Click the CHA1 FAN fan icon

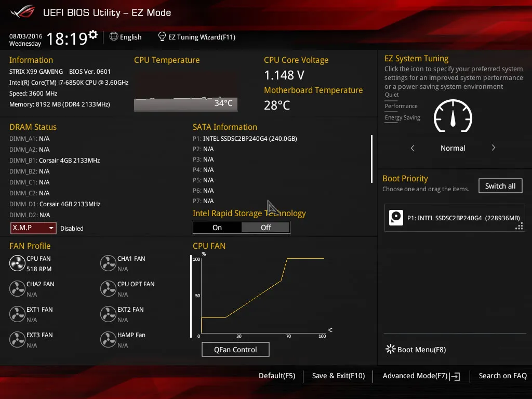click(108, 263)
